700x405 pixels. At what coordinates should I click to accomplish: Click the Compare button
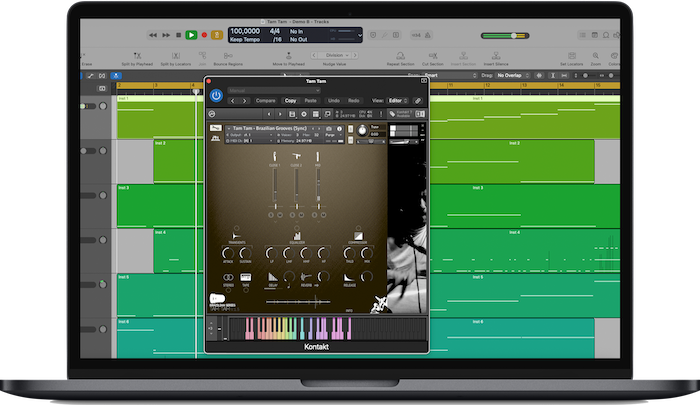pos(265,100)
